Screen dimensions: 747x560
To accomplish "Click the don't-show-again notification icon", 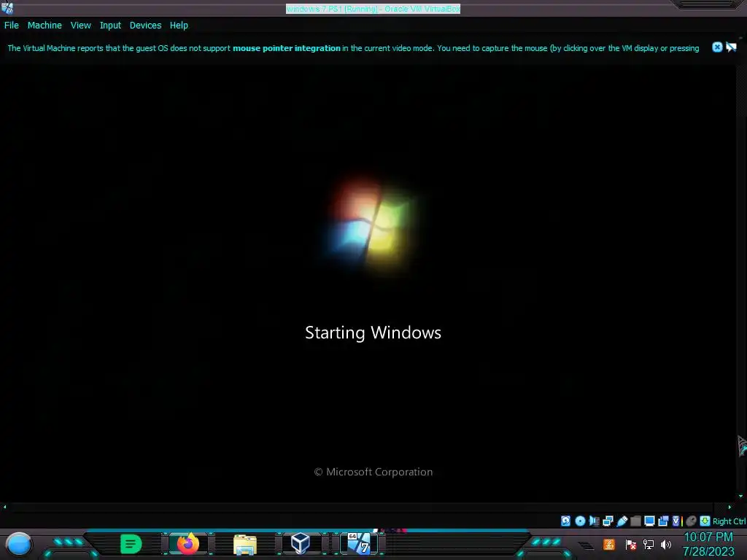I will tap(731, 47).
